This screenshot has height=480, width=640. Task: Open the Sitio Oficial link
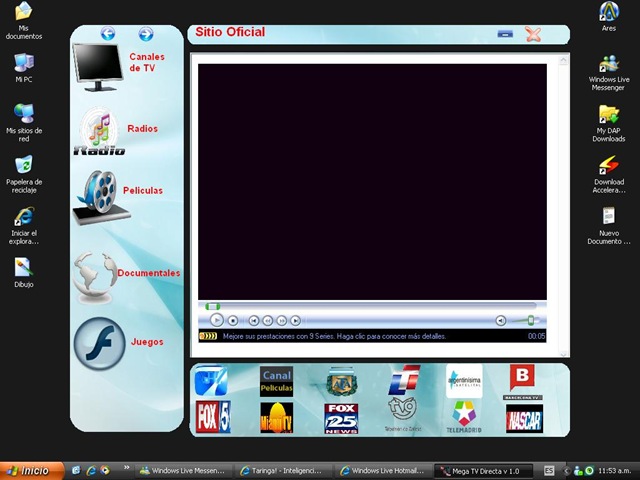230,32
